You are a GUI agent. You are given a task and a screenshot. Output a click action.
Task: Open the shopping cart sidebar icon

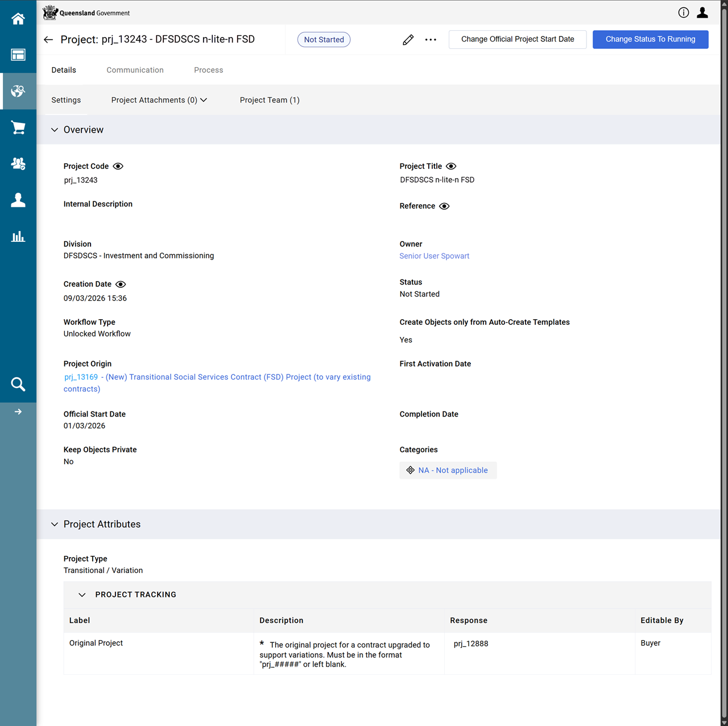(18, 128)
